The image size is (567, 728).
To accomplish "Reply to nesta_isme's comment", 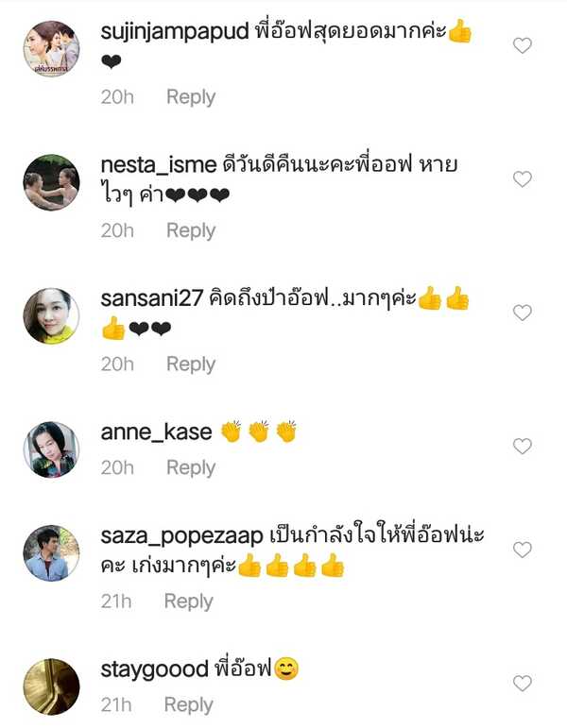I will tap(191, 230).
